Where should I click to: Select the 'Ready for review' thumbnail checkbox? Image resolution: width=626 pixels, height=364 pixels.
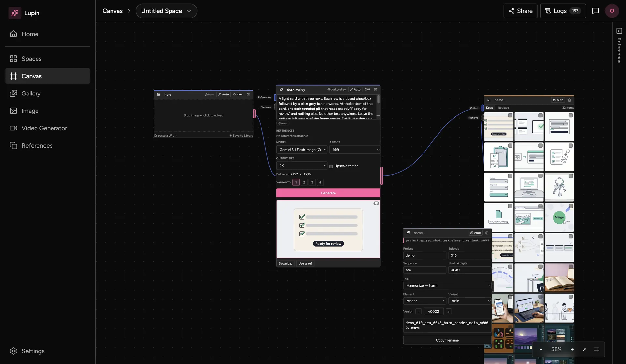510,115
